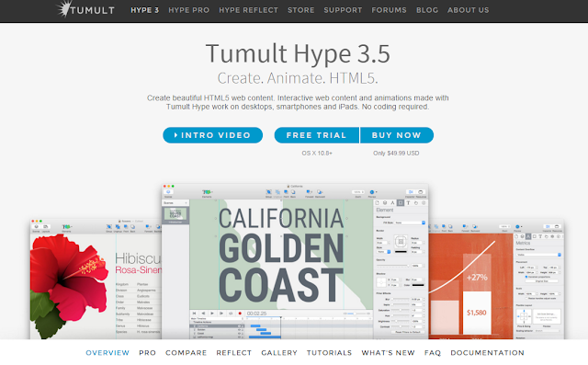This screenshot has width=588, height=365.
Task: Open the Reflect tab in the bottom navigation
Action: pos(234,353)
